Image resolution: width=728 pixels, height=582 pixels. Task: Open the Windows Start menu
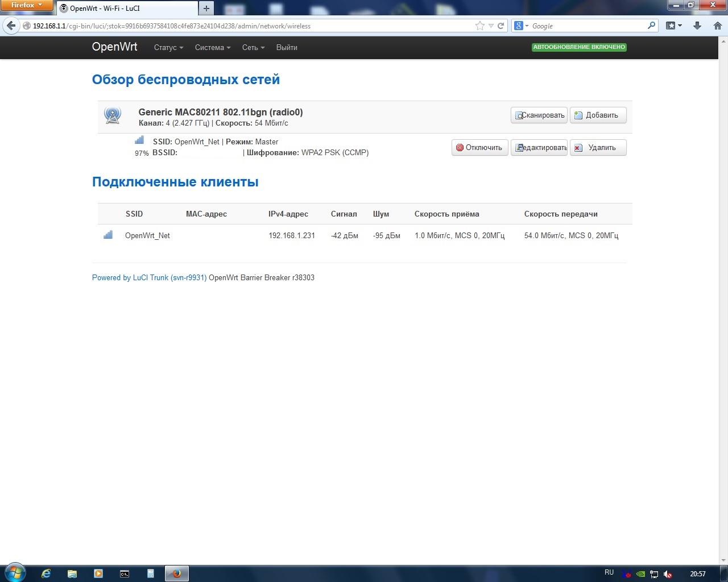[x=15, y=573]
